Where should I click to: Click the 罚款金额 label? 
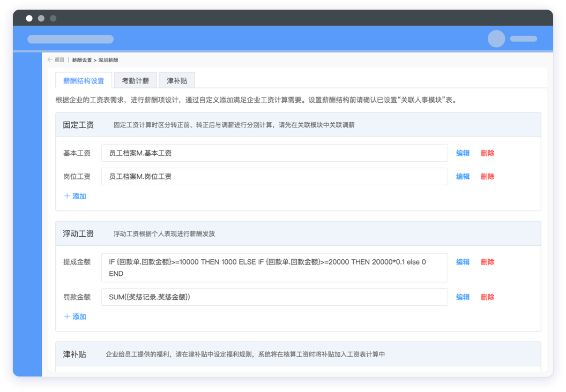tap(77, 297)
